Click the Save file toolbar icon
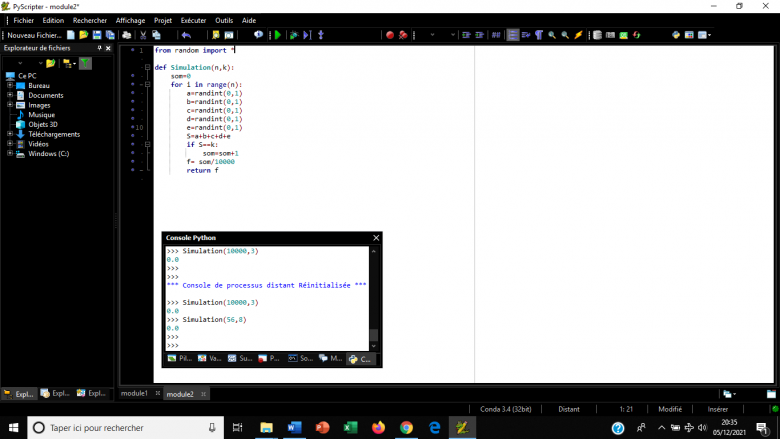 [x=97, y=35]
